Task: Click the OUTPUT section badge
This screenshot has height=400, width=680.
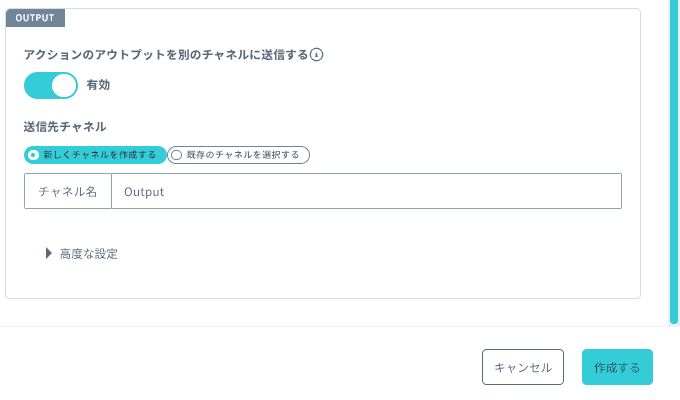Action: (x=35, y=18)
